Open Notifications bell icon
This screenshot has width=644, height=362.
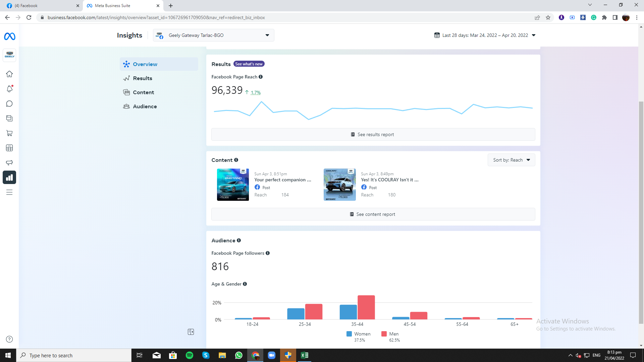9,89
